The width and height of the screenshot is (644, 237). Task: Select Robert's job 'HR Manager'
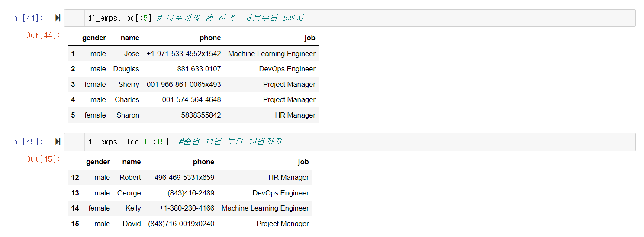[x=289, y=177]
